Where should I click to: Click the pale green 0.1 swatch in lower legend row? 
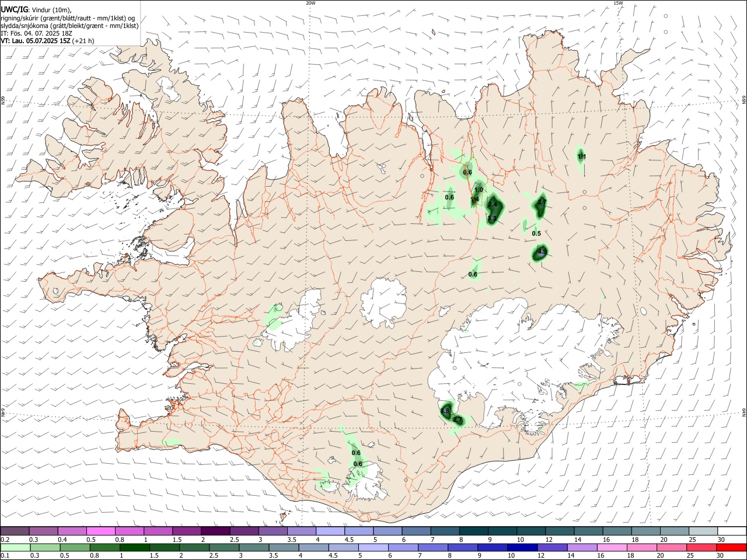tap(15, 547)
